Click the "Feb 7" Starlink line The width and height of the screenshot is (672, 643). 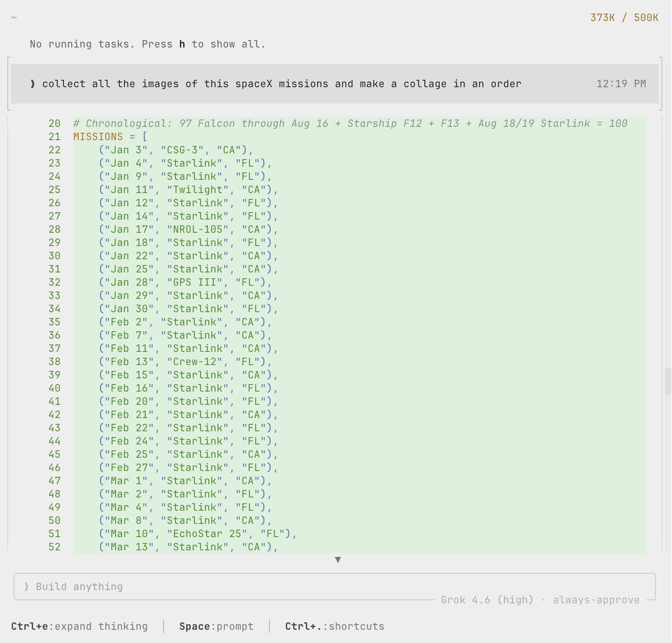(x=185, y=335)
